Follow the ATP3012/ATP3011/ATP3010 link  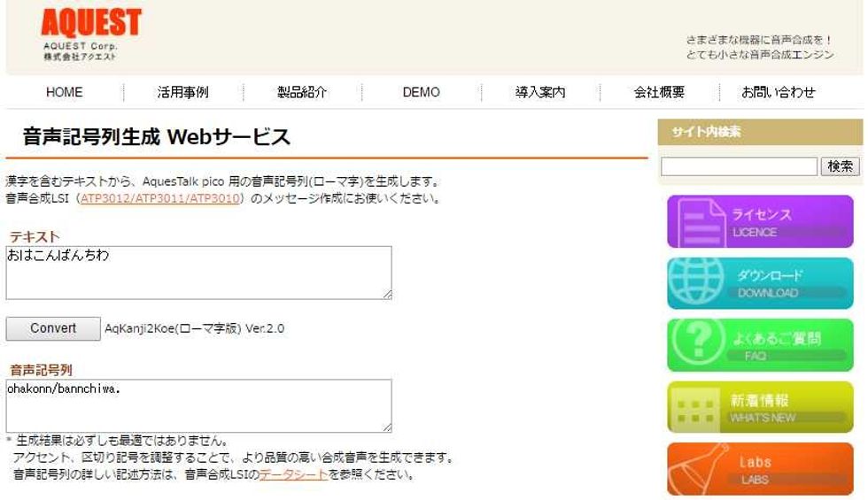(x=159, y=198)
